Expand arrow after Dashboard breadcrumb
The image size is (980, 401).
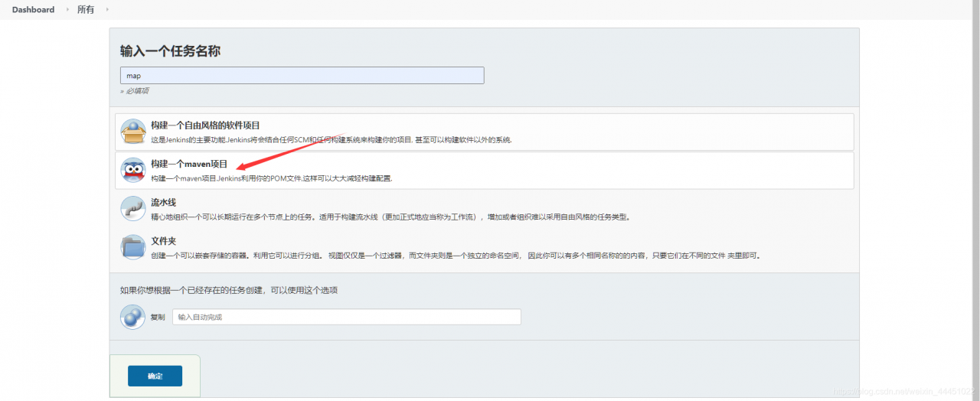tap(67, 10)
